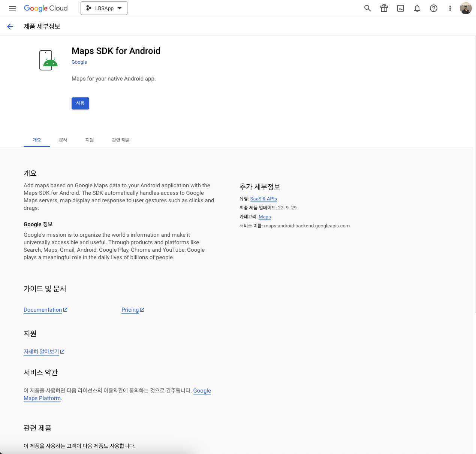The height and width of the screenshot is (454, 476).
Task: Select the 개요 tab
Action: point(37,140)
